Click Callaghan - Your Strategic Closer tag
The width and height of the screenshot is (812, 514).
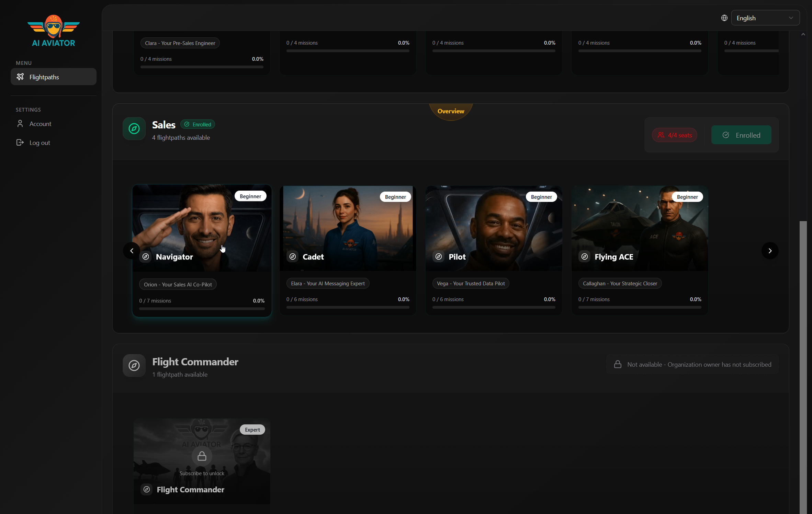click(x=620, y=283)
